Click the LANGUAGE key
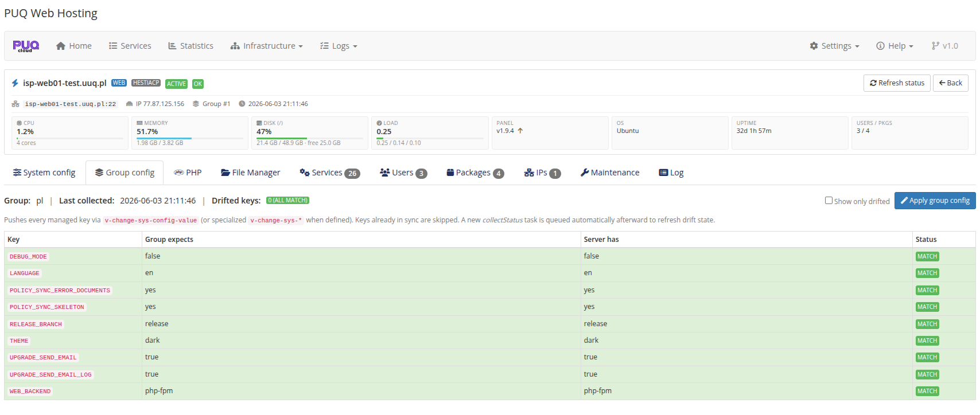The image size is (980, 415). tap(25, 273)
